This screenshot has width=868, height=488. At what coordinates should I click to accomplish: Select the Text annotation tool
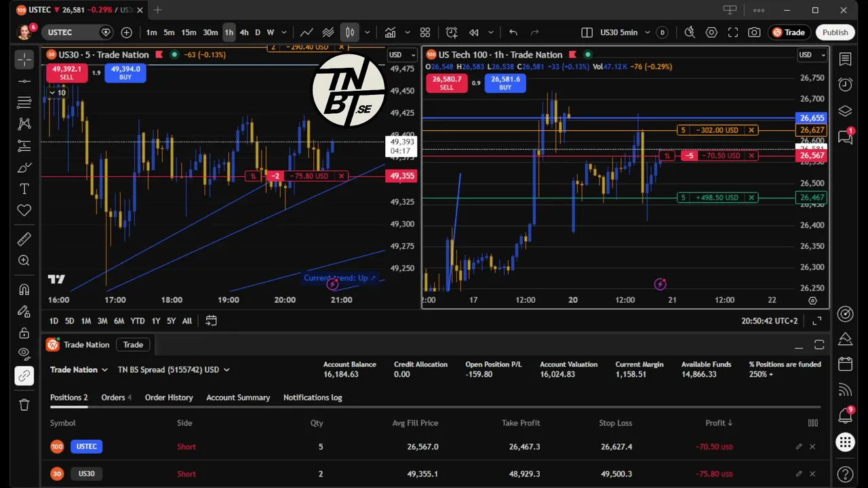(24, 189)
